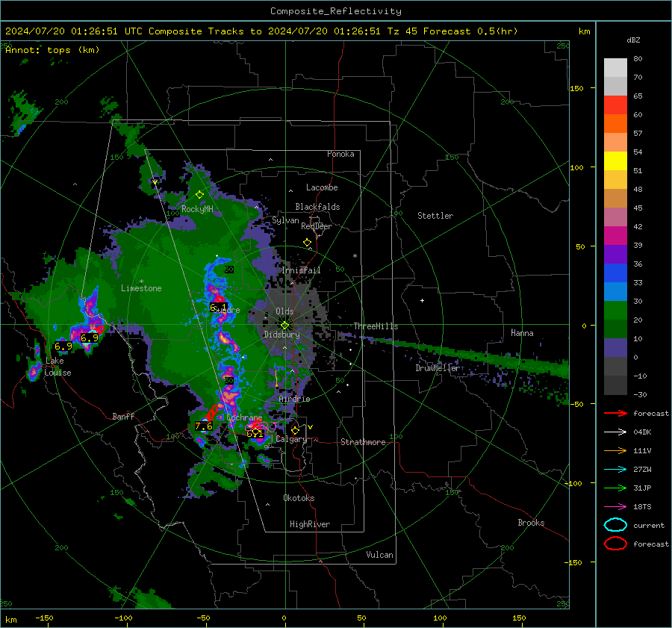Click the 'Ponoka' city label
The image size is (672, 628).
(340, 154)
